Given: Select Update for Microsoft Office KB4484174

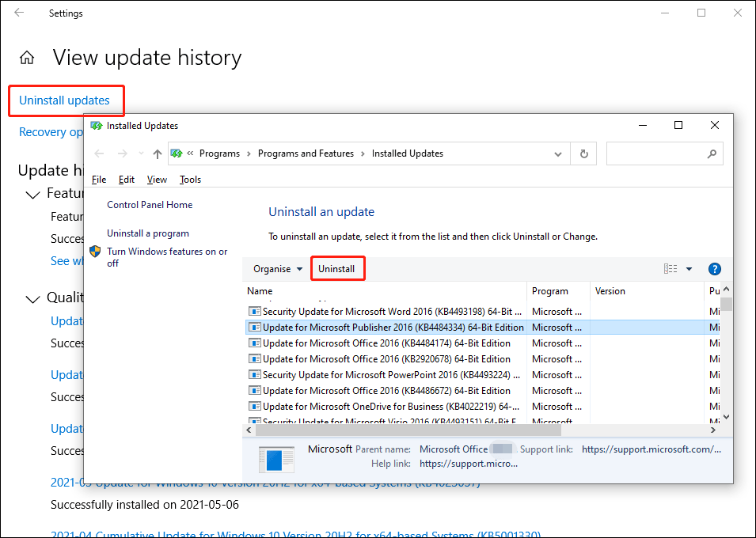Looking at the screenshot, I should coord(483,343).
